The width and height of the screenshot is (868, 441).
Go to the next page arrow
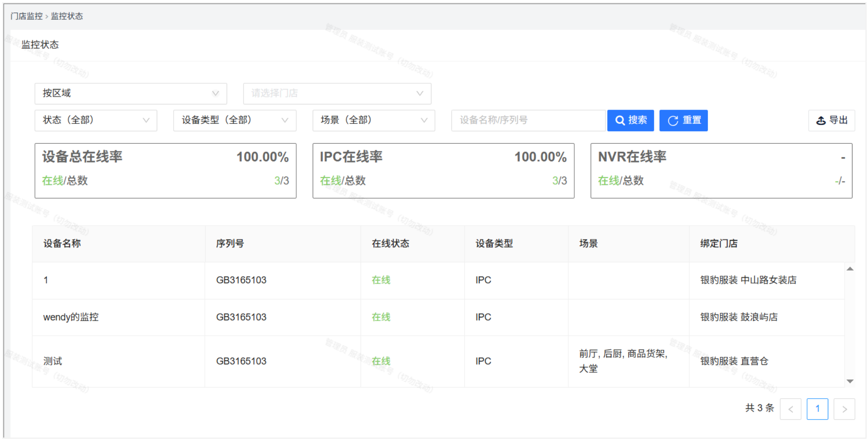click(x=844, y=409)
